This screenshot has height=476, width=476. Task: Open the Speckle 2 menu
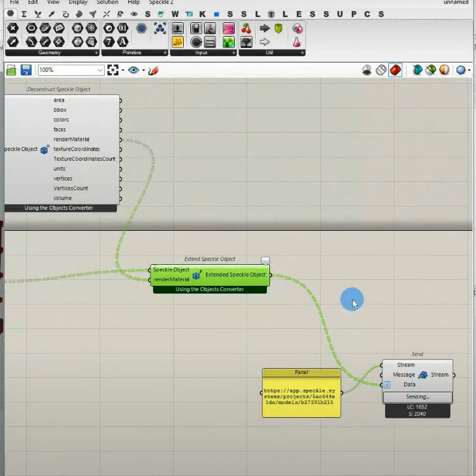[161, 3]
